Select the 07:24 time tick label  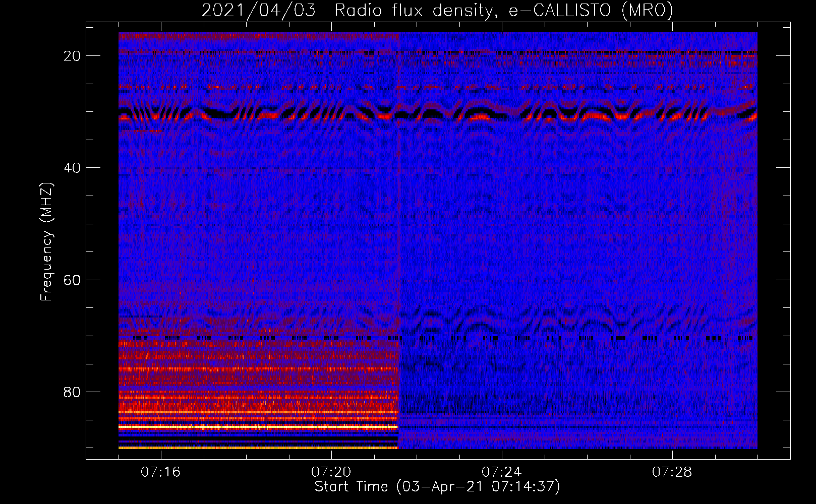[502, 472]
